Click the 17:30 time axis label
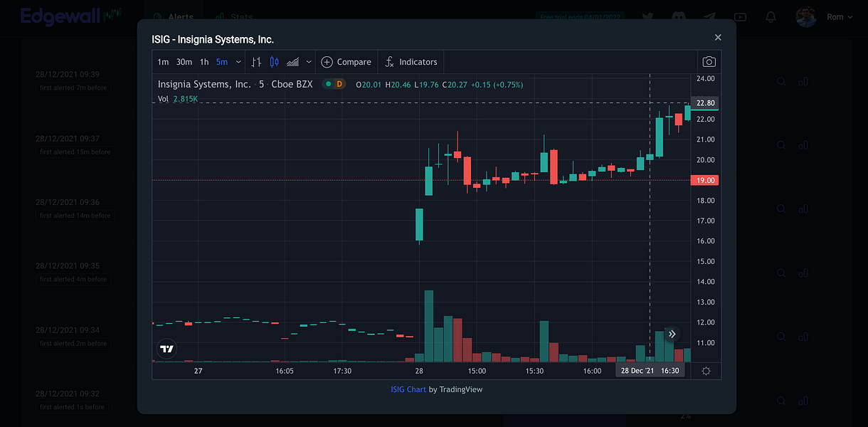The width and height of the screenshot is (868, 427). tap(342, 371)
